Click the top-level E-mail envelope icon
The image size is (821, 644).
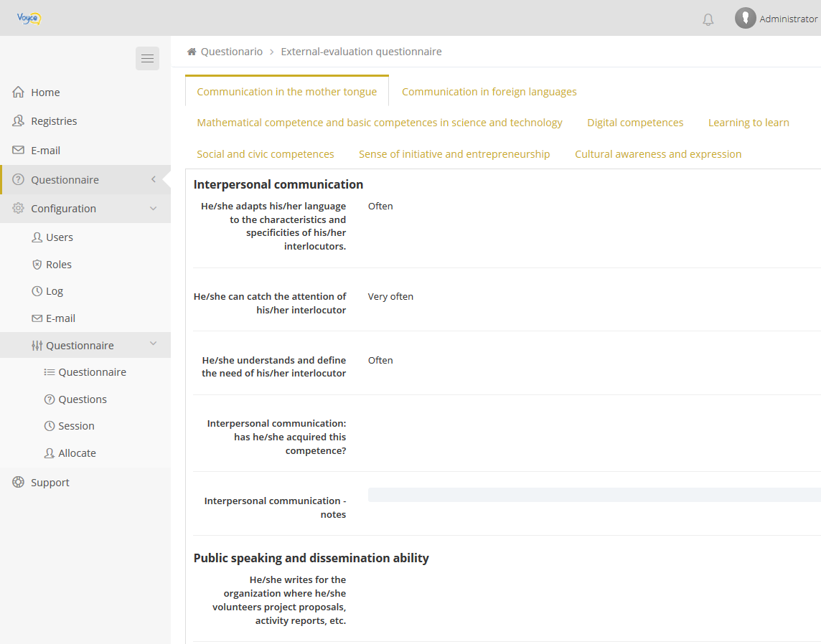[x=19, y=150]
